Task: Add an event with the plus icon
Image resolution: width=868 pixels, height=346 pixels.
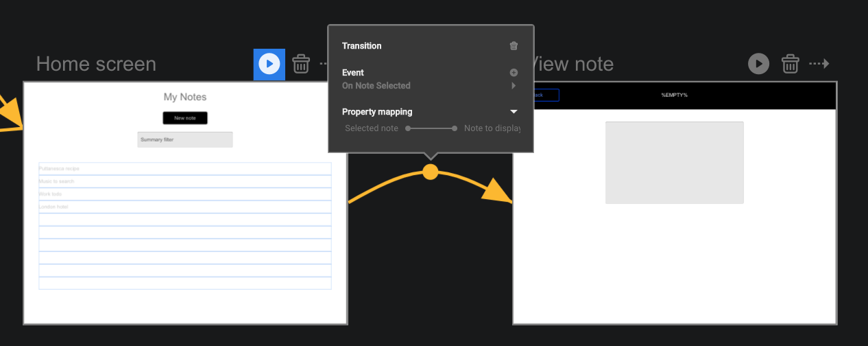Action: coord(514,73)
